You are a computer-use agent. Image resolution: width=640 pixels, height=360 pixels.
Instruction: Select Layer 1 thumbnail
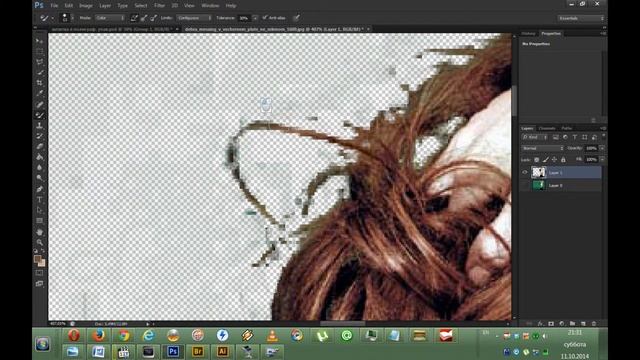coord(538,173)
